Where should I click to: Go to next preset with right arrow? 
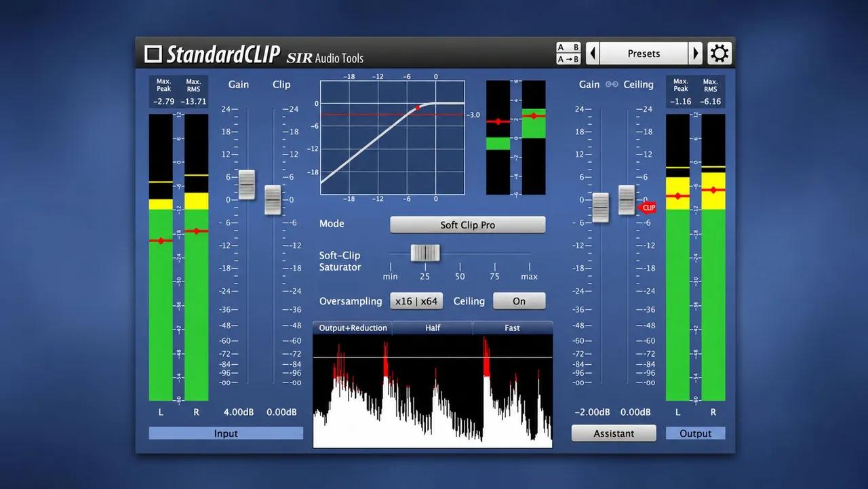pyautogui.click(x=696, y=53)
